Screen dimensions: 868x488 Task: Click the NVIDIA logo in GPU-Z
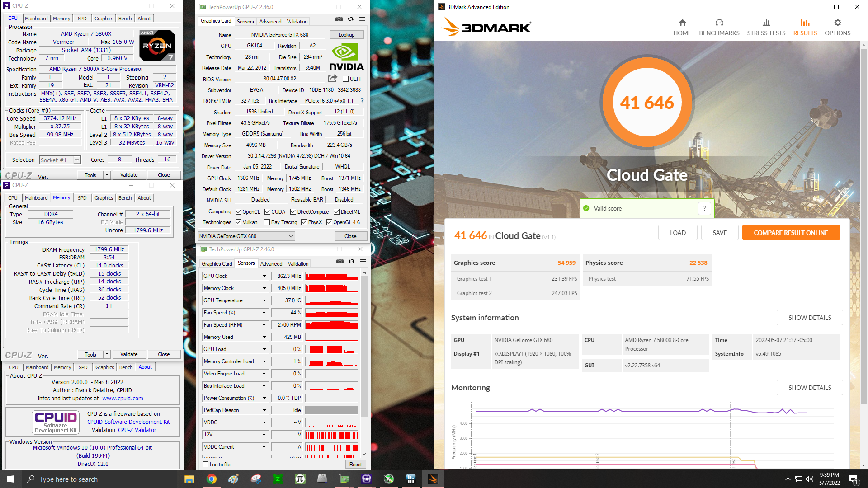(346, 56)
